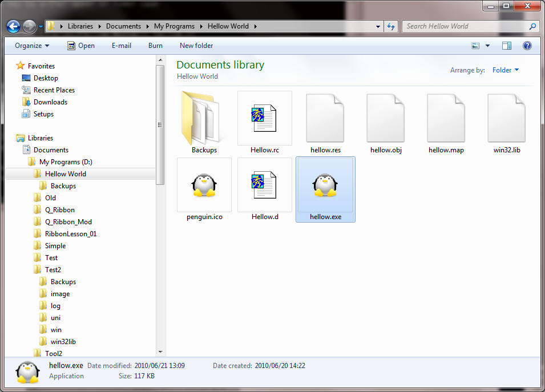Viewport: 545px width, 392px height.
Task: Click Open in the command bar
Action: click(81, 46)
